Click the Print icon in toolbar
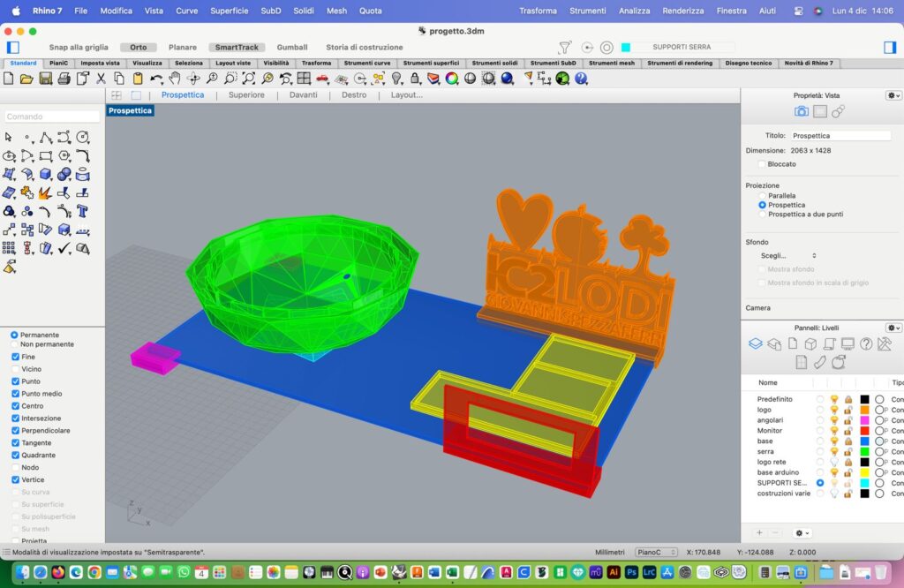The height and width of the screenshot is (588, 904). (63, 79)
